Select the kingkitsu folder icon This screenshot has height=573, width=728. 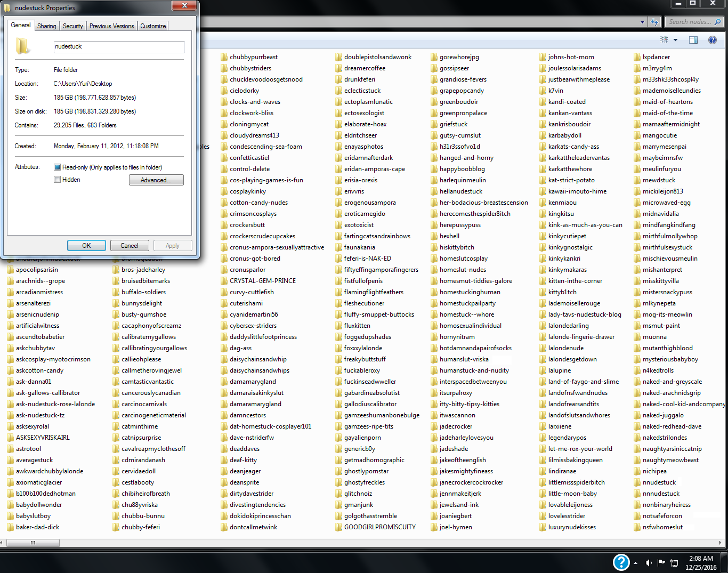click(543, 214)
